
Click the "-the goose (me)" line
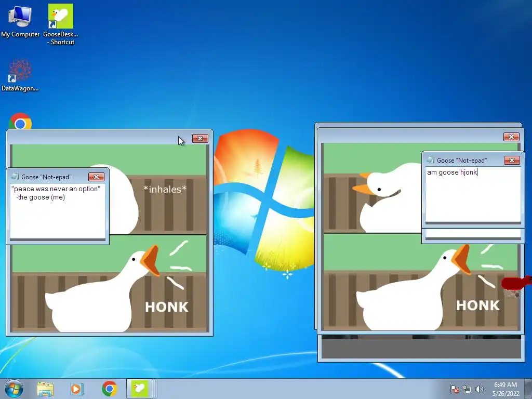41,197
